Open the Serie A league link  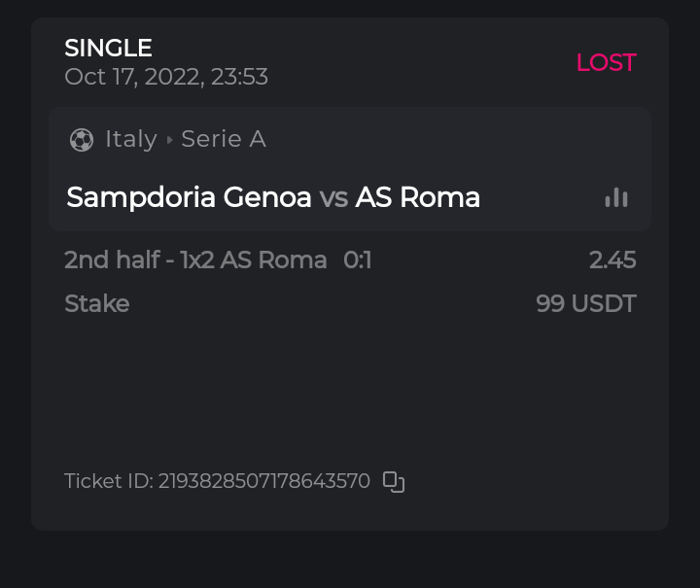(224, 139)
